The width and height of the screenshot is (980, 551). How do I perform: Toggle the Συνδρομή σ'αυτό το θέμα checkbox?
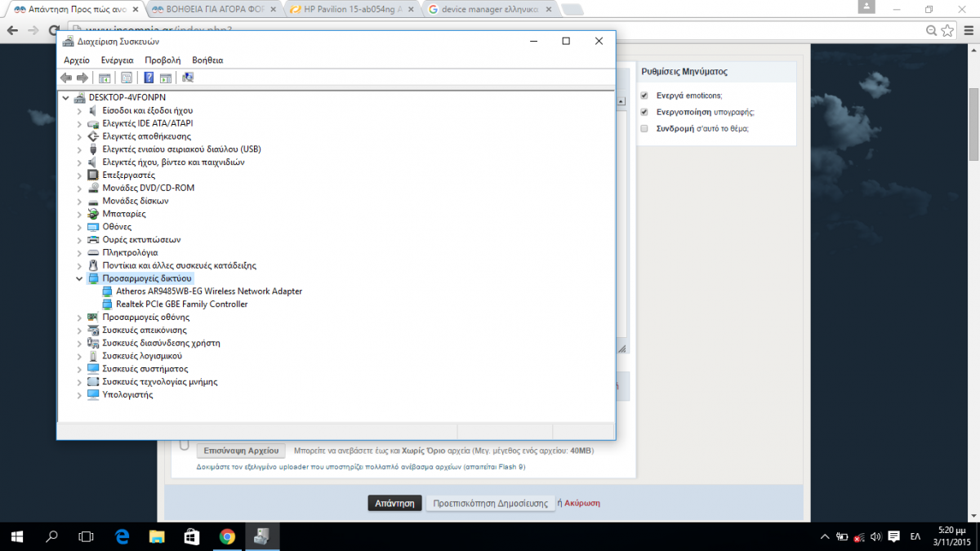(x=644, y=128)
